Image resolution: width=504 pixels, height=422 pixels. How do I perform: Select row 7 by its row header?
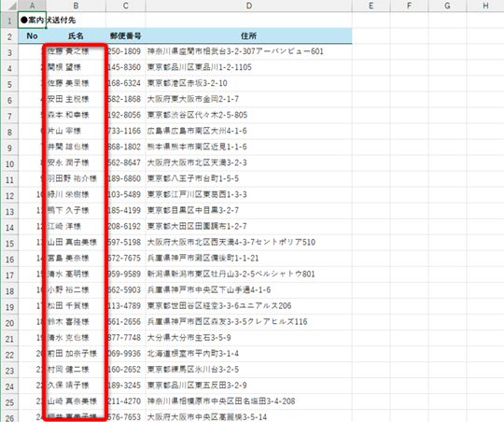click(9, 116)
